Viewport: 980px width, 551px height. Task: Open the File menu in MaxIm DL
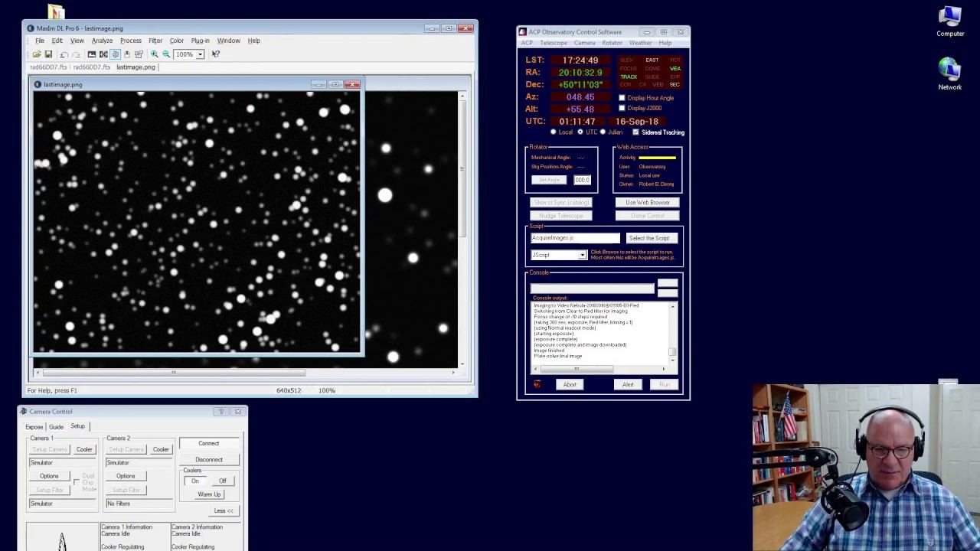(40, 41)
